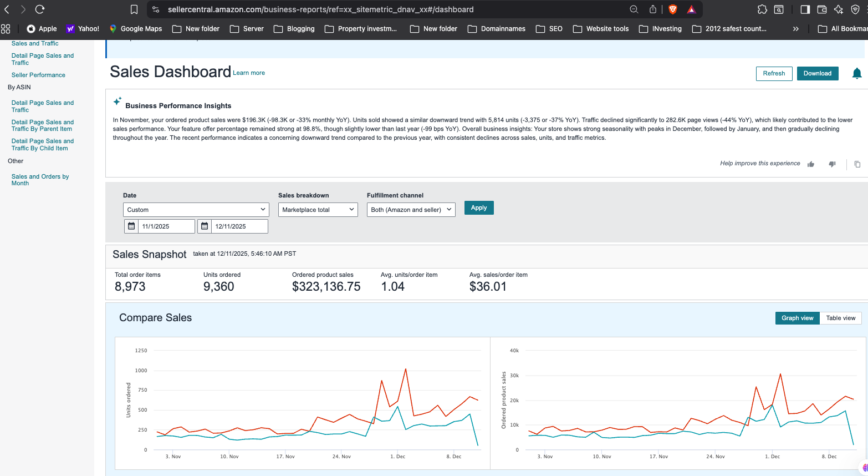
Task: Switch to Table view
Action: click(x=840, y=318)
